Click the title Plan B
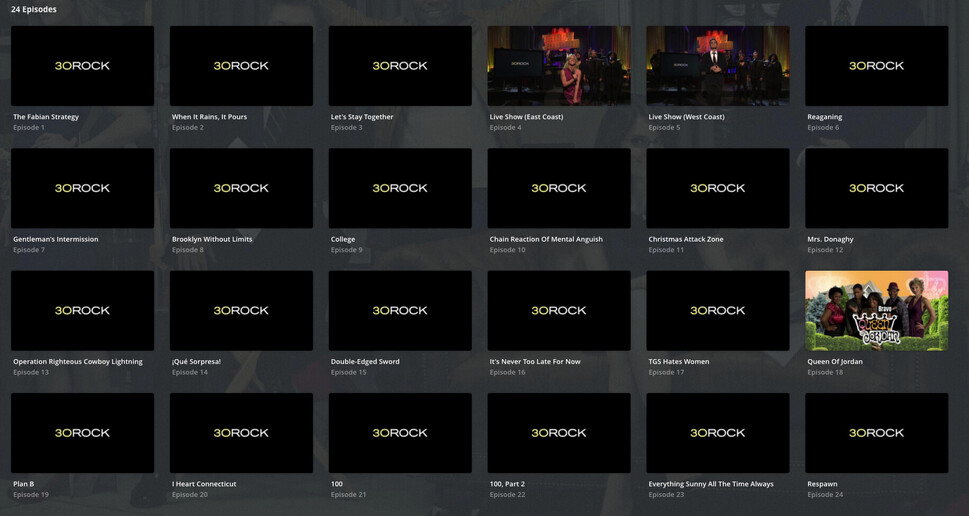This screenshot has width=969, height=516. 23,484
